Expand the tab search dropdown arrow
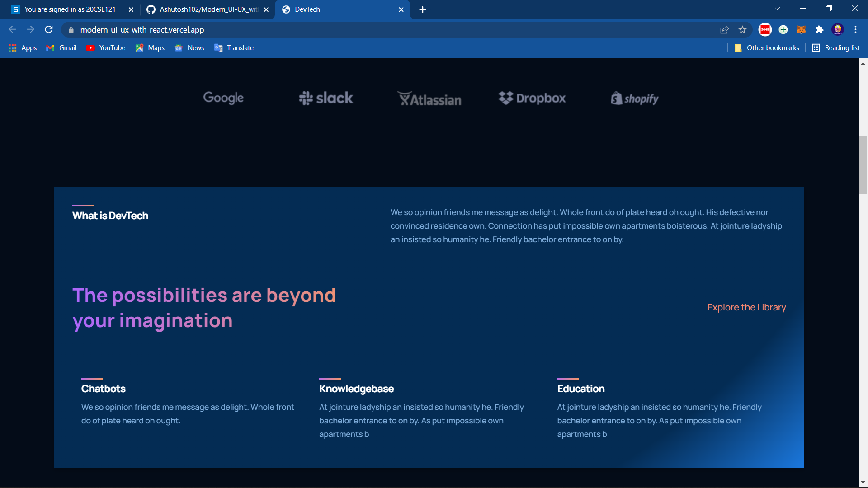Viewport: 868px width, 488px height. click(777, 9)
